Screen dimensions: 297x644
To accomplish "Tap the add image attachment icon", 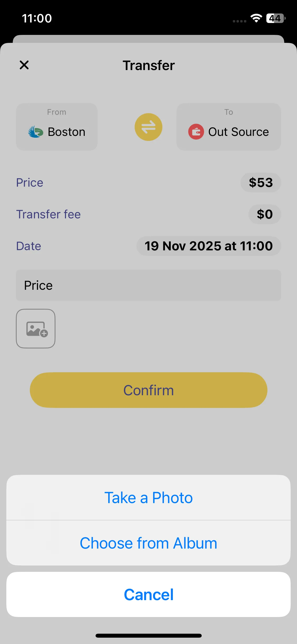I will [36, 329].
